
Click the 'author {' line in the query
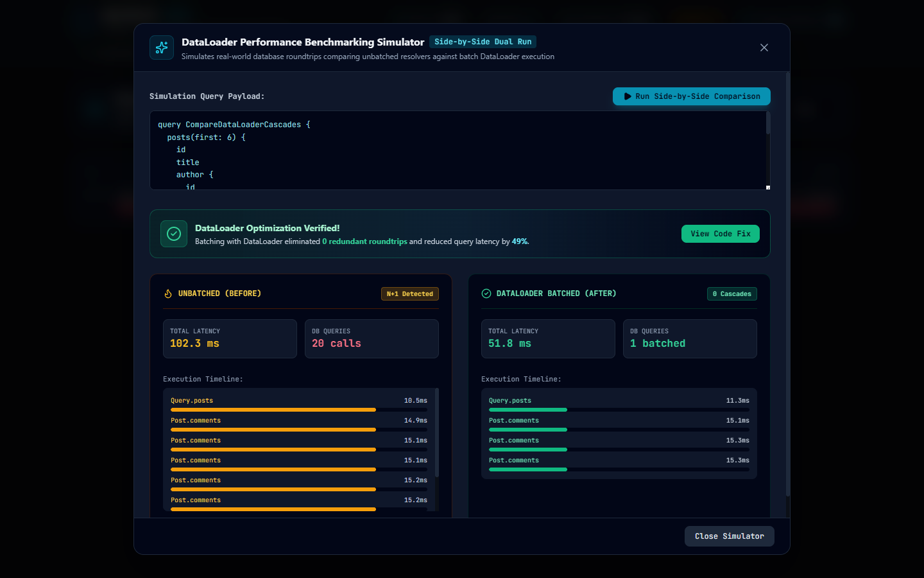tap(195, 175)
